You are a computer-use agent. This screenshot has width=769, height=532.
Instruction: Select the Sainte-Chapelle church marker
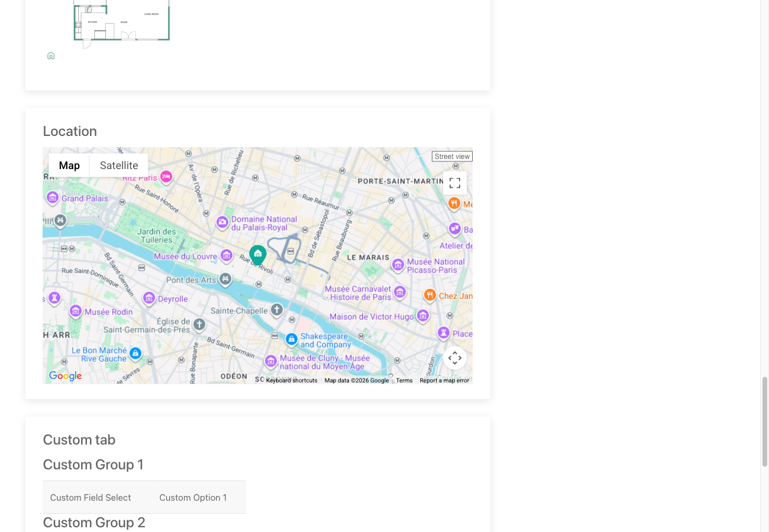click(x=277, y=310)
